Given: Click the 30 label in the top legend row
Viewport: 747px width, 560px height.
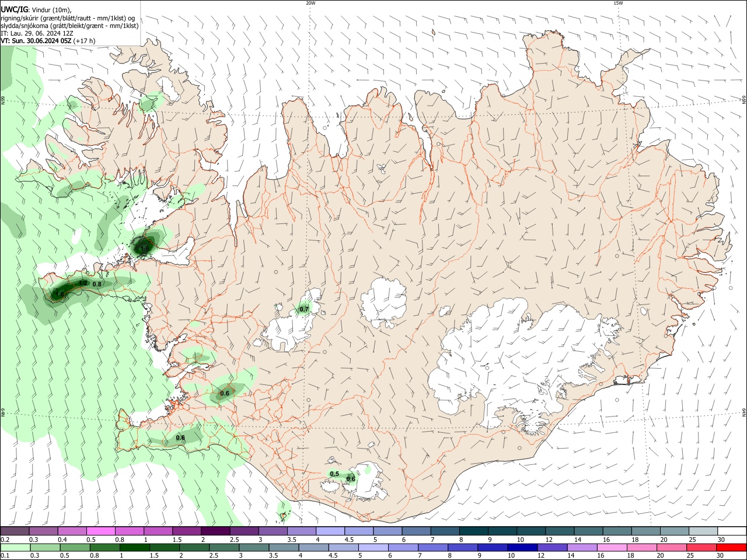Looking at the screenshot, I should click(721, 540).
